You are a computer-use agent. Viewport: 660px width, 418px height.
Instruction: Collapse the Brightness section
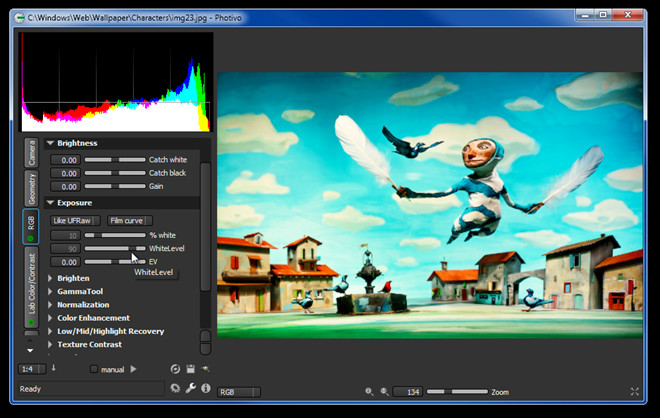[x=50, y=143]
